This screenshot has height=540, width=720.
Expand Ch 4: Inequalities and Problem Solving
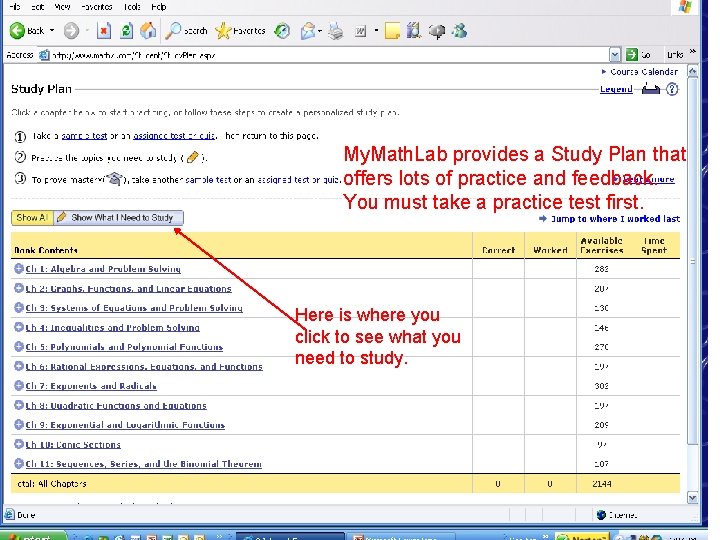click(x=18, y=327)
